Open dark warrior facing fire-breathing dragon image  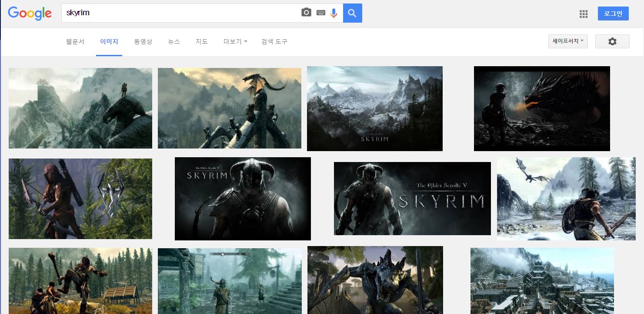point(542,108)
